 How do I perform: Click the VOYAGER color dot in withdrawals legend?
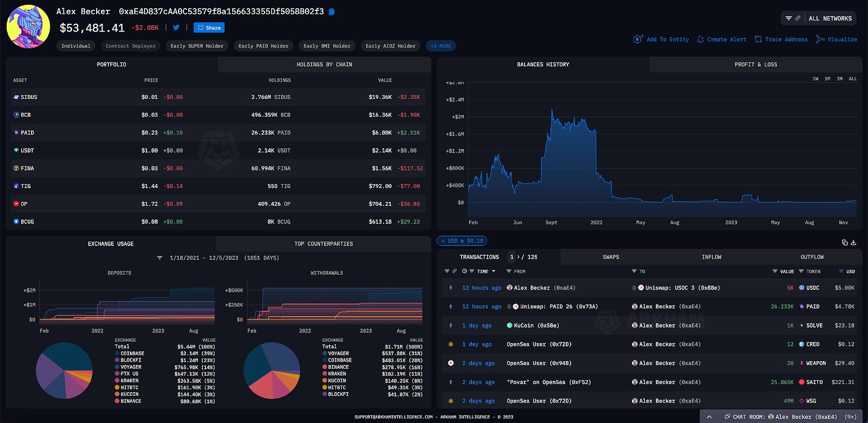click(x=324, y=353)
